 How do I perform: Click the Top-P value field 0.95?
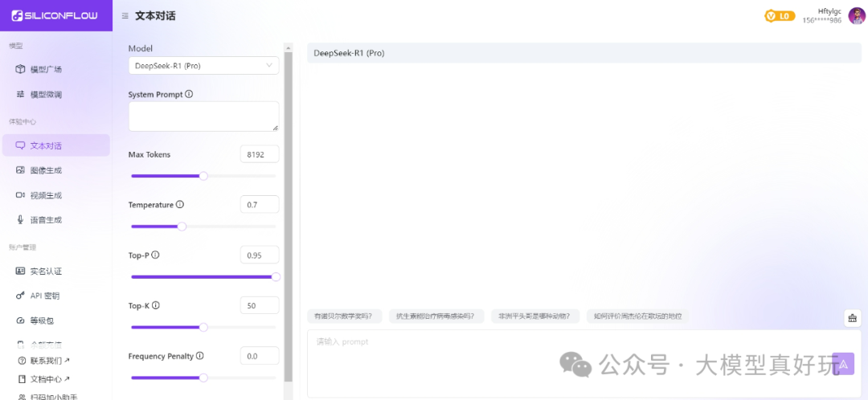point(260,255)
